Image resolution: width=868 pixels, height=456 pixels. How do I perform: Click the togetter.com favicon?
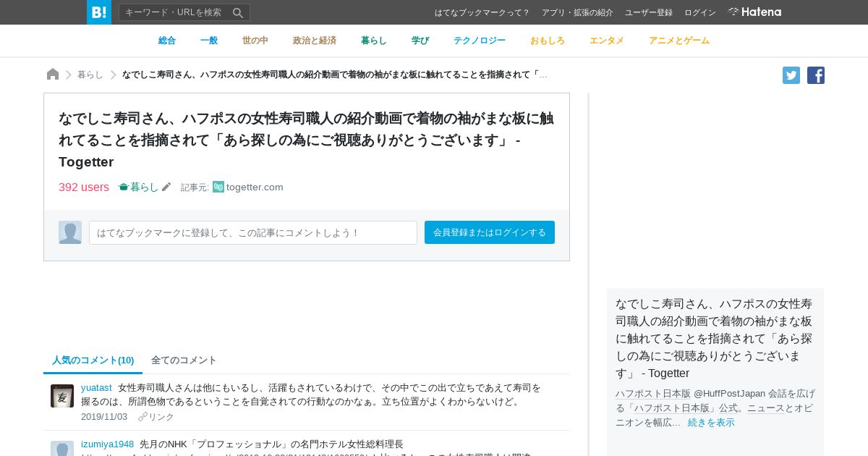[x=218, y=187]
